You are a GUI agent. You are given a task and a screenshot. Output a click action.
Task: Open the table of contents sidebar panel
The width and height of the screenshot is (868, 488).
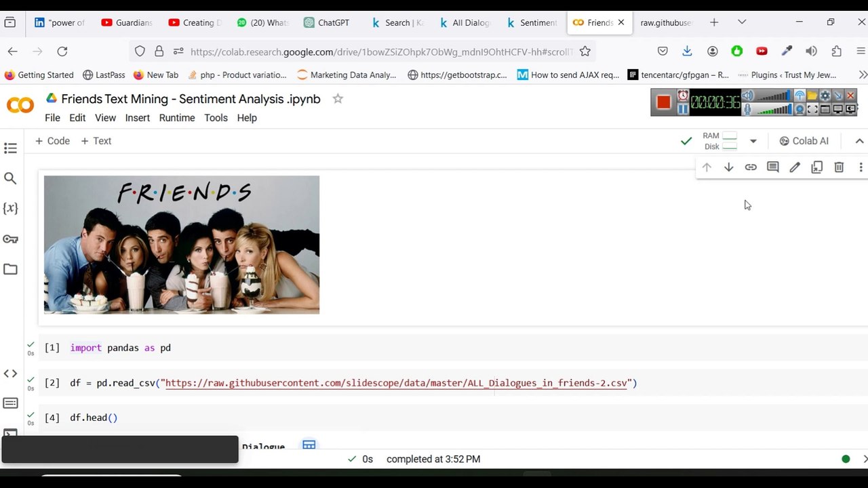pos(10,148)
